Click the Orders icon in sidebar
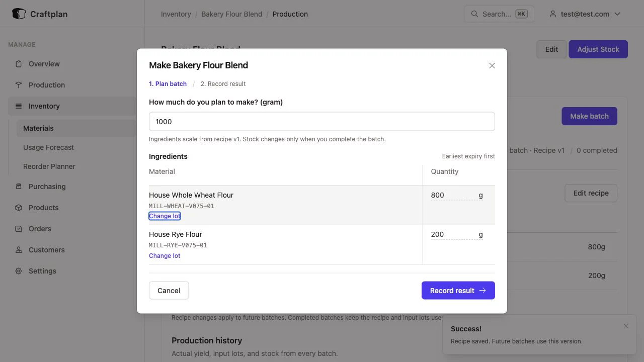 pos(19,229)
